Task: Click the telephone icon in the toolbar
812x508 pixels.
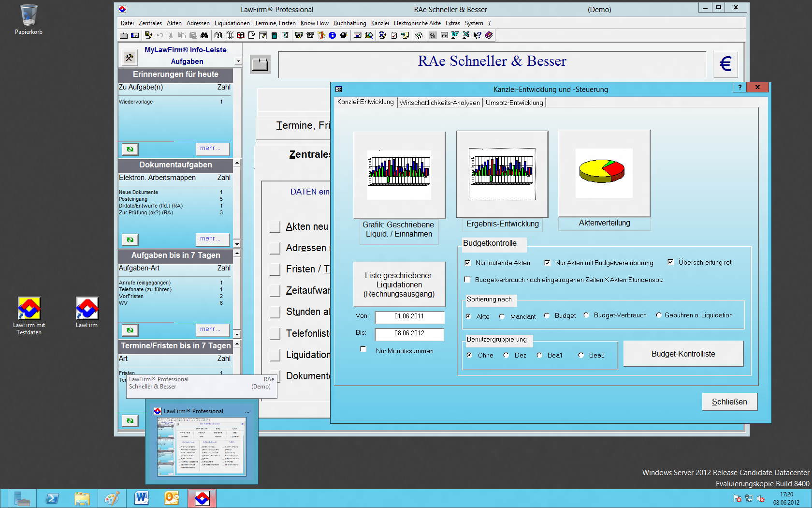Action: (x=310, y=35)
